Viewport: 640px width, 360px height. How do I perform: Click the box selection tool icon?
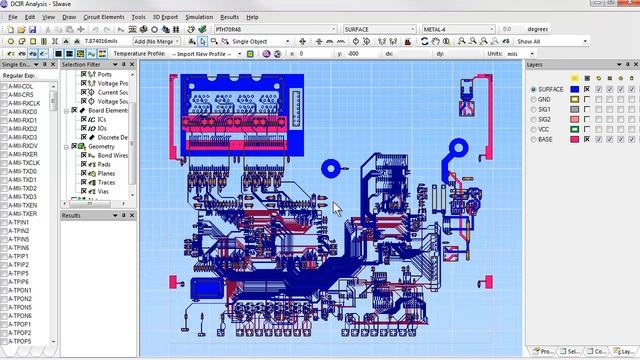[214, 42]
